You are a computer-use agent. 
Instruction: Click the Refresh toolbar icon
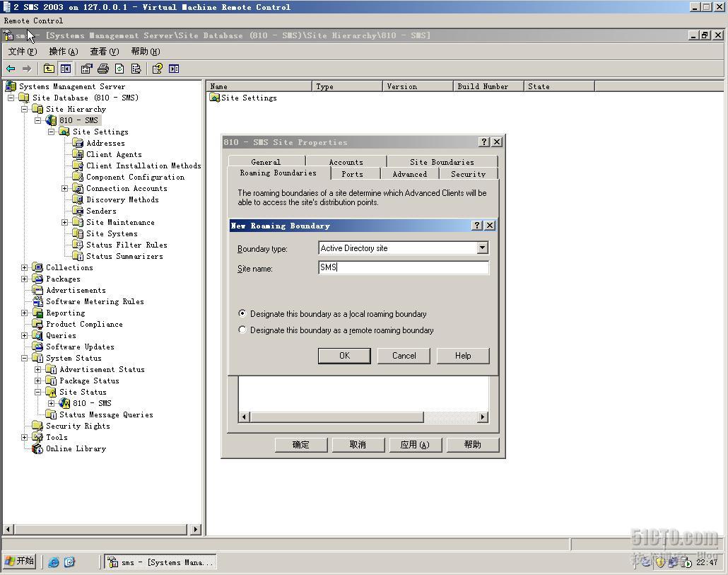point(119,69)
